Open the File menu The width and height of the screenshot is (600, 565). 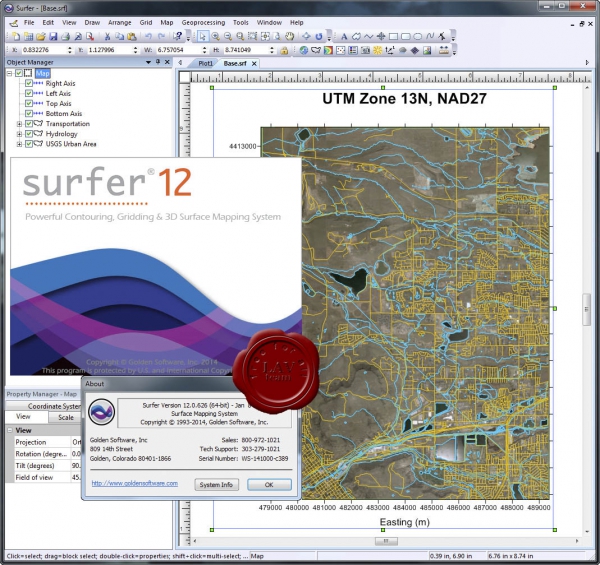pyautogui.click(x=29, y=23)
